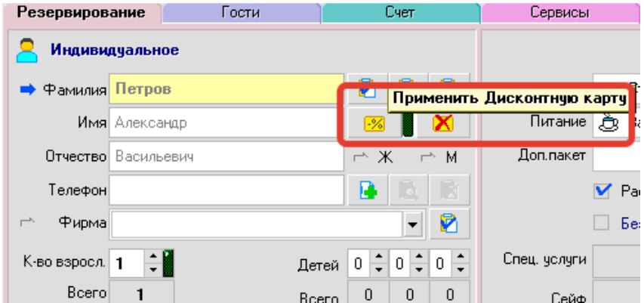Viewport: 644px width, 303px height.
Task: Click the blue arrow beside Фамилия
Action: pyautogui.click(x=27, y=90)
